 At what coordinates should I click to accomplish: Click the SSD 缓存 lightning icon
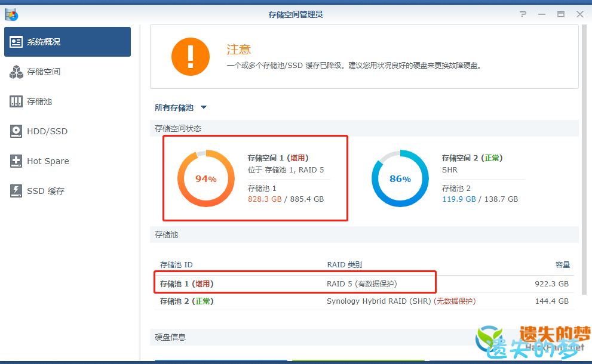point(16,191)
